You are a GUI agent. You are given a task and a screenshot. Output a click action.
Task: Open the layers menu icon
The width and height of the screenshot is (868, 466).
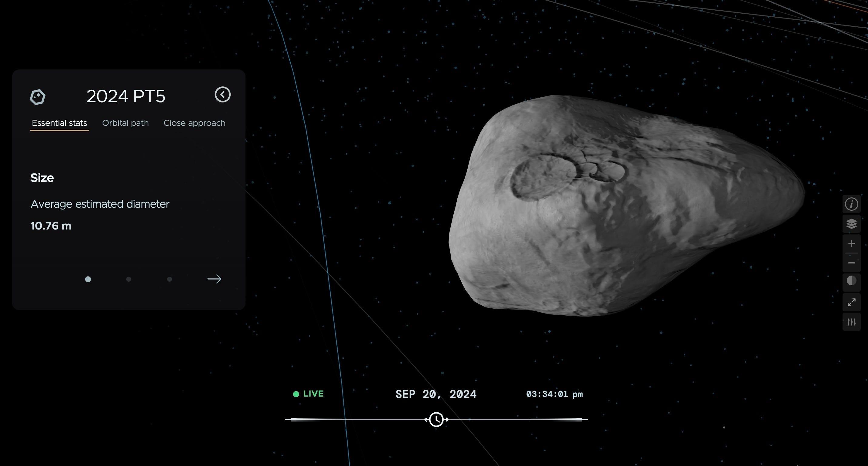pos(851,223)
